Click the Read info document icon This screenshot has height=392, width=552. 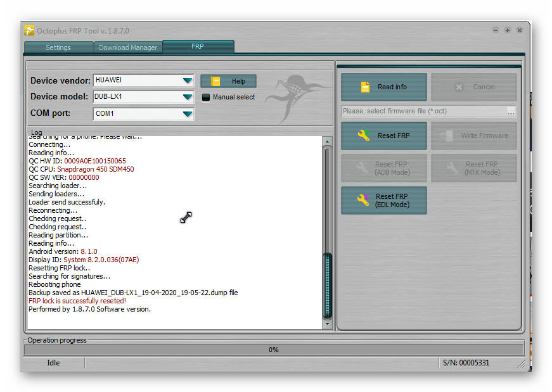pos(366,87)
